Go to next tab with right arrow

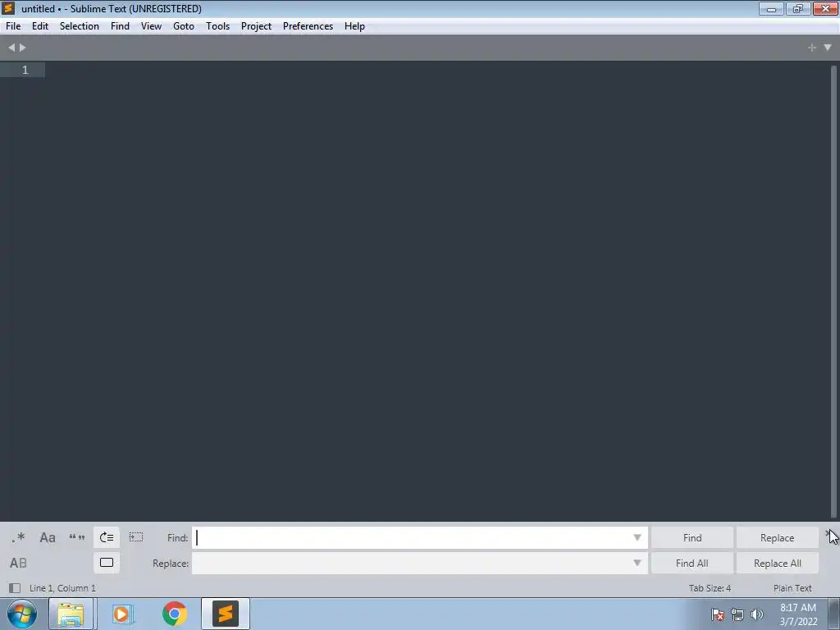click(22, 48)
